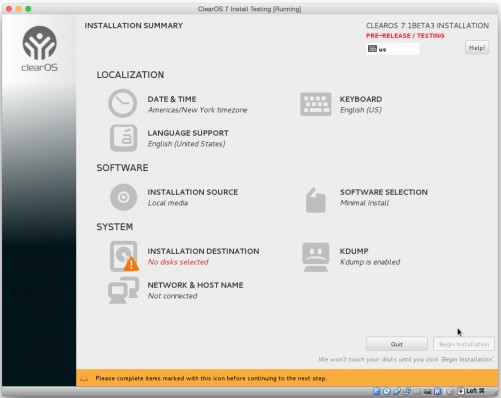Click the Begin Installation button
Screen dimensions: 501x398
[x=464, y=344]
